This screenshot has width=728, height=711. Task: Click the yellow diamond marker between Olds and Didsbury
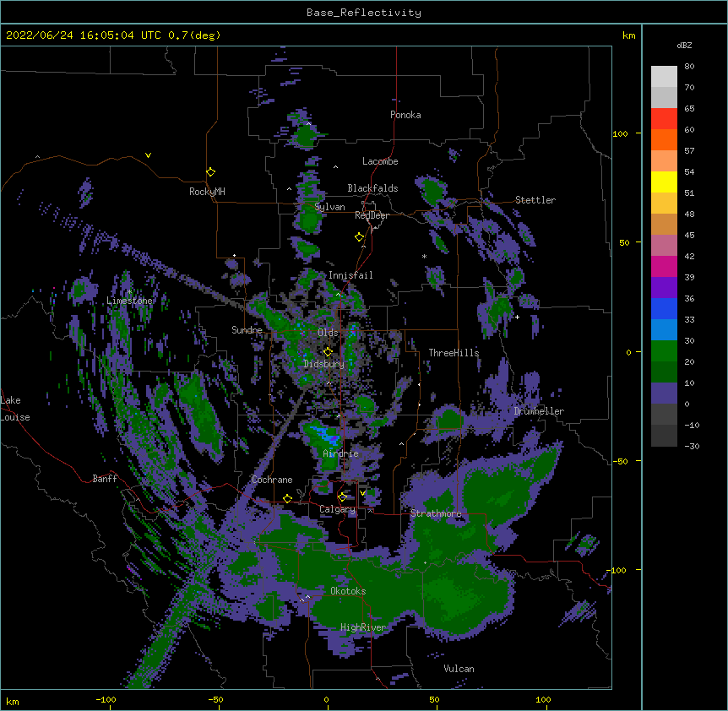pyautogui.click(x=328, y=351)
